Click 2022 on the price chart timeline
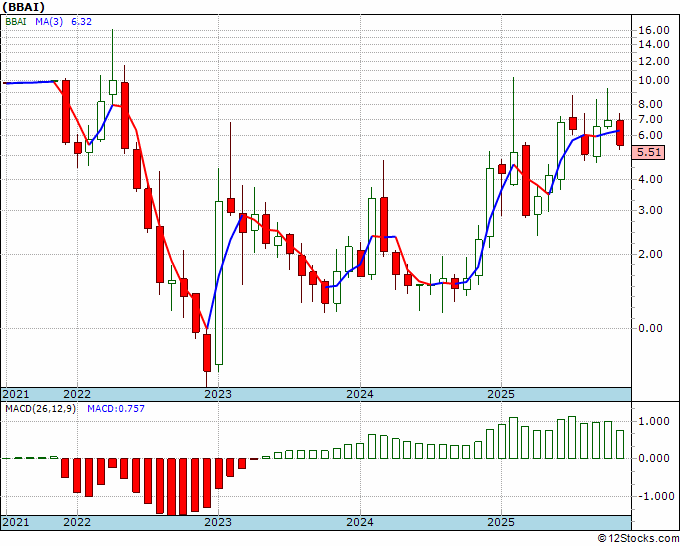Screen dimensions: 680x546 pyautogui.click(x=77, y=394)
